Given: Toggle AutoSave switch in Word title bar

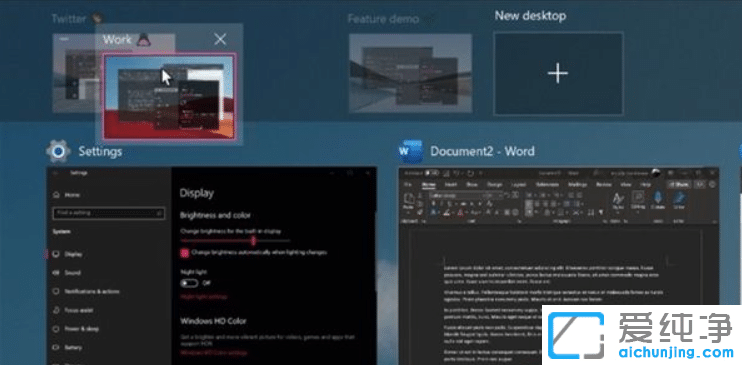Looking at the screenshot, I should 431,174.
